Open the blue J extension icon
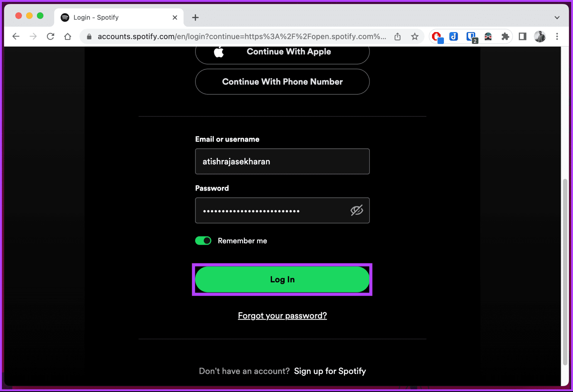The height and width of the screenshot is (392, 573). [454, 37]
